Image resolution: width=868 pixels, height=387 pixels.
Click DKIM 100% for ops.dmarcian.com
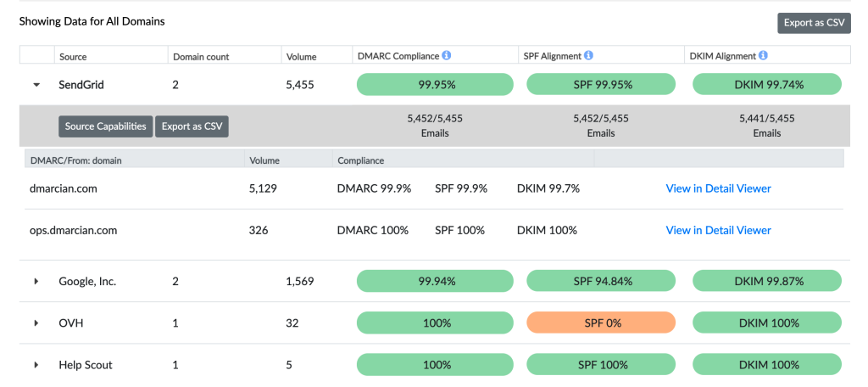tap(547, 230)
